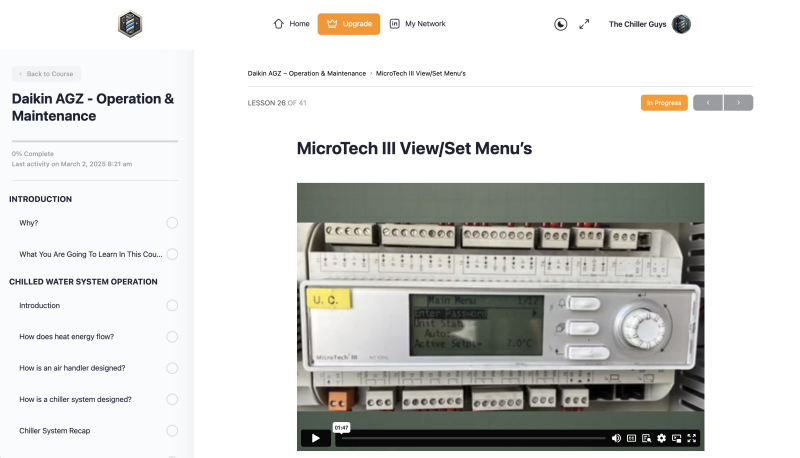This screenshot has height=458, width=800.
Task: Open the Upgrade page
Action: pyautogui.click(x=348, y=24)
